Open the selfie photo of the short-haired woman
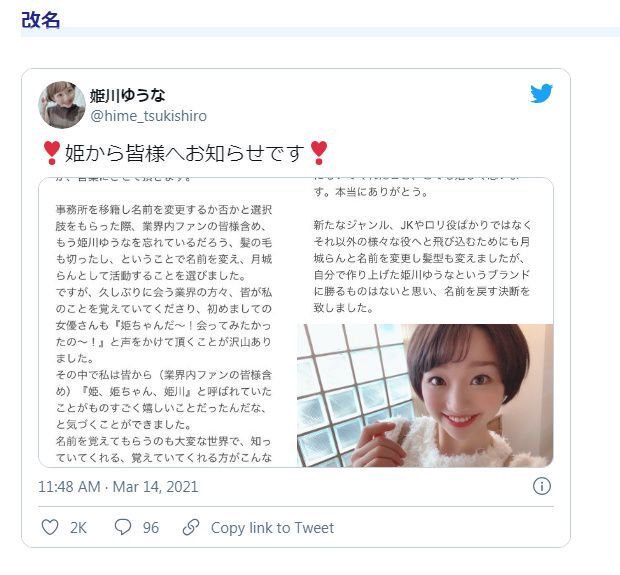The image size is (620, 575). 425,395
